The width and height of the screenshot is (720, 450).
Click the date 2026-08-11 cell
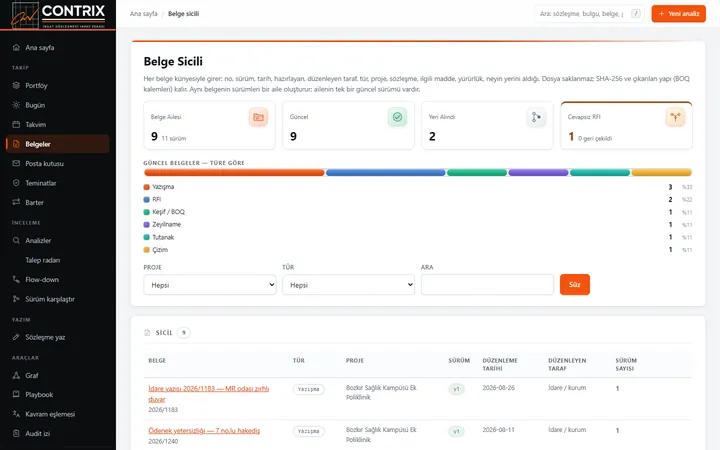tap(498, 430)
